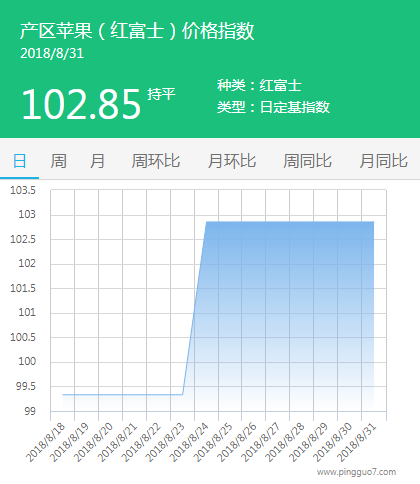
Task: Click the 2018/8/21 x-axis label
Action: (118, 442)
